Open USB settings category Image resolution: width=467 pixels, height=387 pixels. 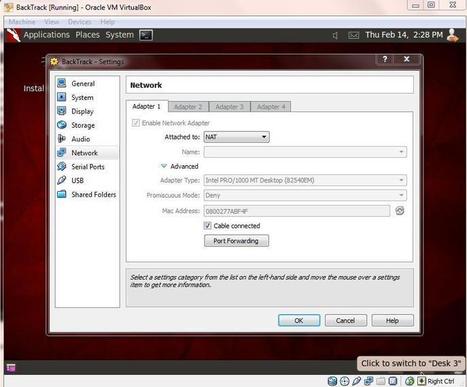tap(87, 180)
